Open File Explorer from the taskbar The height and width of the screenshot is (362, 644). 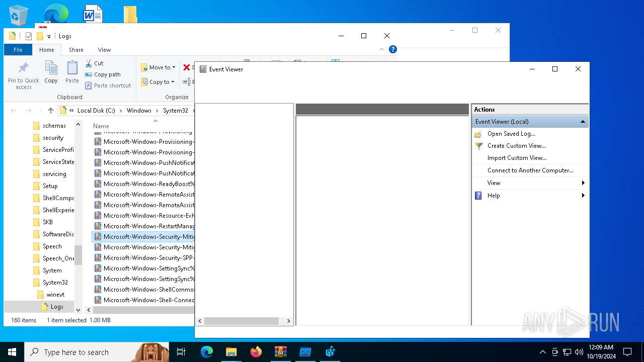[x=231, y=352]
